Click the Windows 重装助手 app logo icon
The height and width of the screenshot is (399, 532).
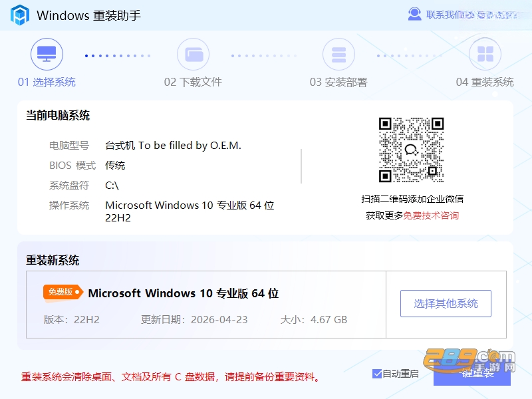click(x=20, y=15)
